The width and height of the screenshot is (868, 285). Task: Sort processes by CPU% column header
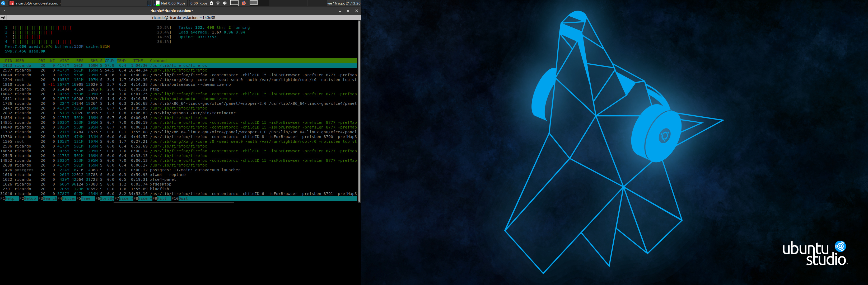click(110, 61)
